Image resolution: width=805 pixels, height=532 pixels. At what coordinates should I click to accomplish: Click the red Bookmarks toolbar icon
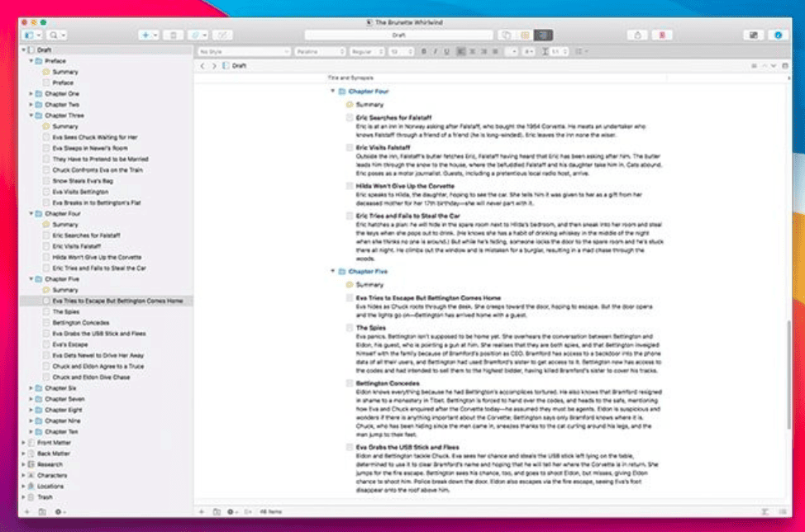[x=662, y=35]
